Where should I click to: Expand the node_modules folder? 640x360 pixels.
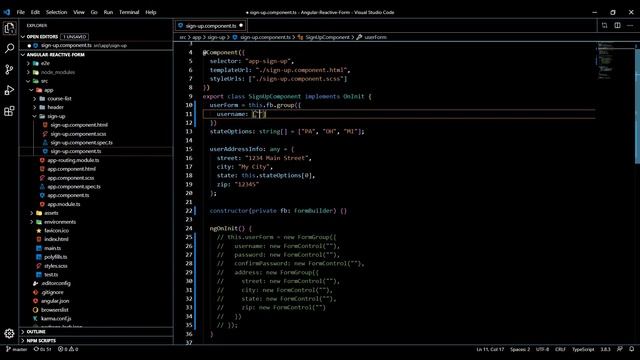pyautogui.click(x=29, y=72)
